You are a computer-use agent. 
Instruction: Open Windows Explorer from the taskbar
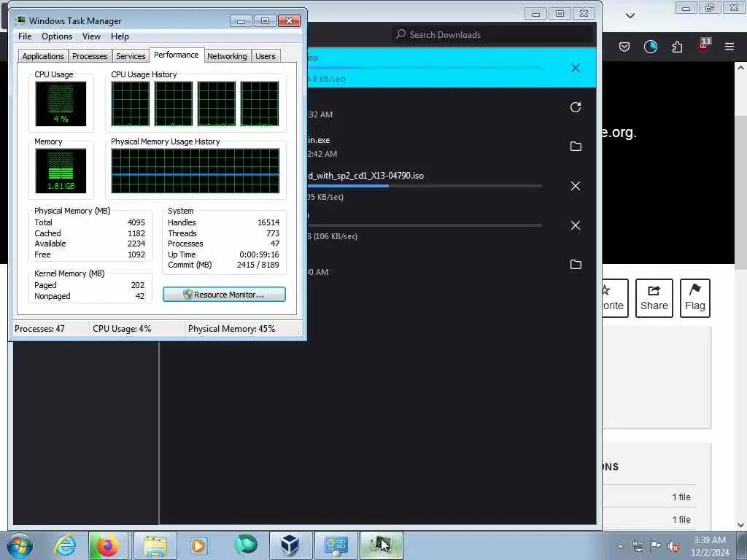155,545
